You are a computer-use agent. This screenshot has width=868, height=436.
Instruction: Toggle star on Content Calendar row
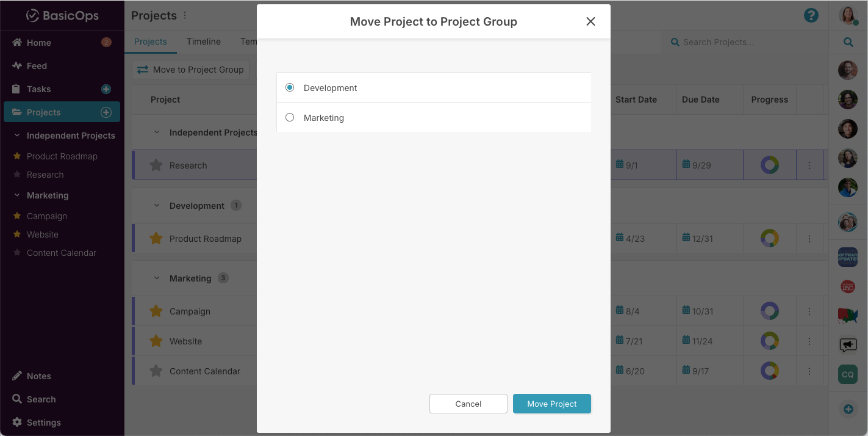point(156,371)
